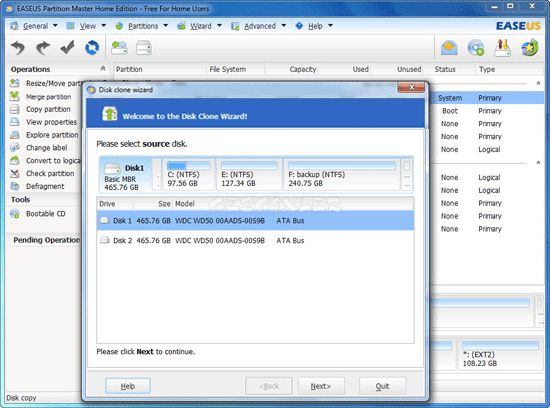Image resolution: width=550 pixels, height=408 pixels.
Task: Click dropdown arrow next to General
Action: pos(55,26)
